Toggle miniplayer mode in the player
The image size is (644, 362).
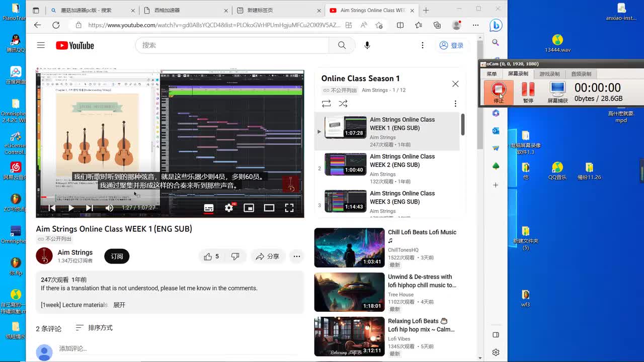[x=249, y=208]
